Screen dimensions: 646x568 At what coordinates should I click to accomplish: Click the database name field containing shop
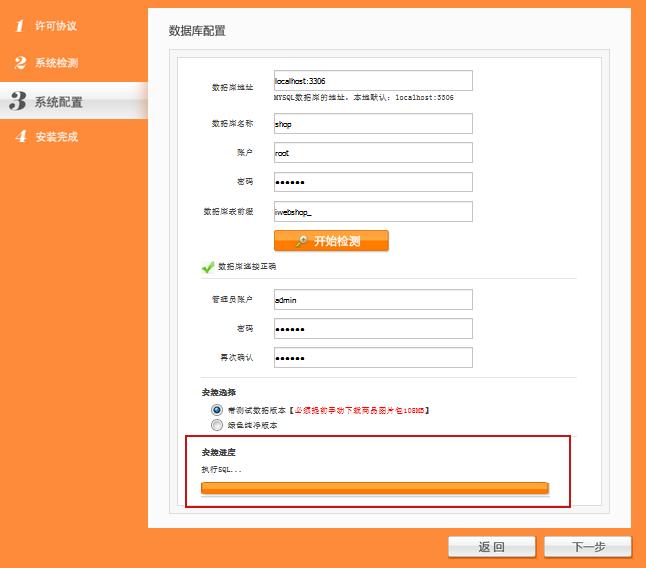point(373,124)
